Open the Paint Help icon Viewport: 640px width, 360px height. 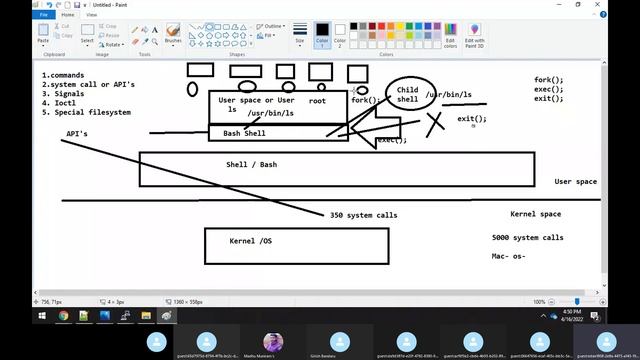[x=603, y=15]
